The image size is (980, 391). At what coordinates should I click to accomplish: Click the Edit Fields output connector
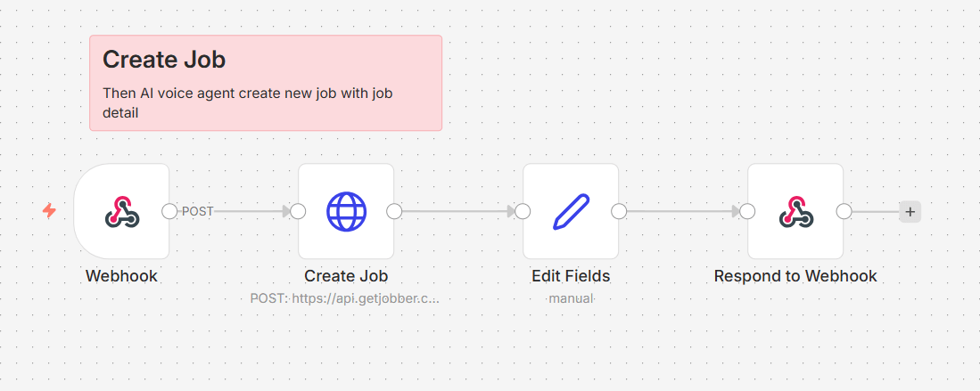(x=619, y=211)
